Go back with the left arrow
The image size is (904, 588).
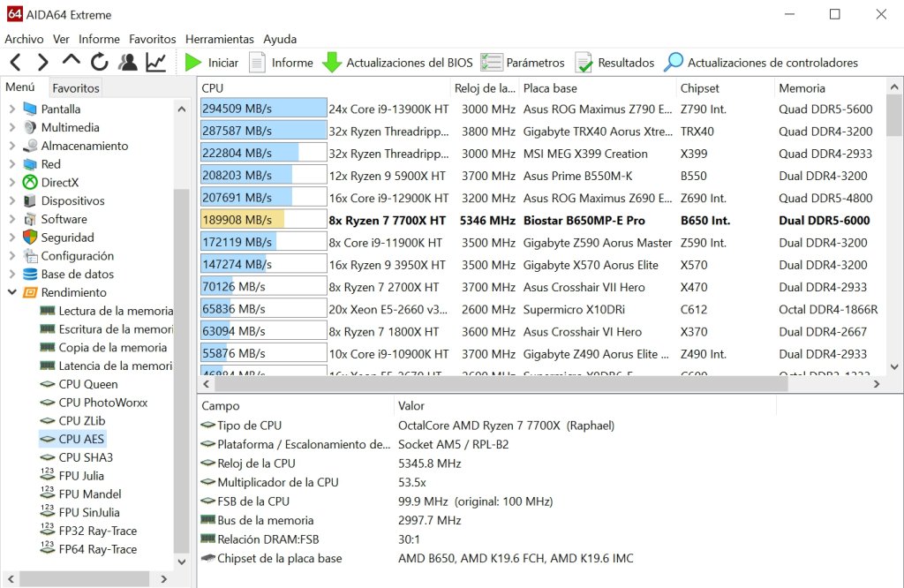point(16,63)
